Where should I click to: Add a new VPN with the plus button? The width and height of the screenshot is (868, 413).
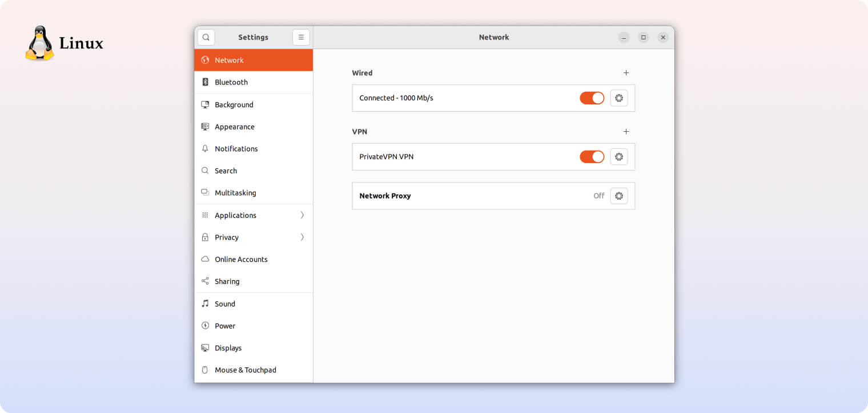(626, 131)
